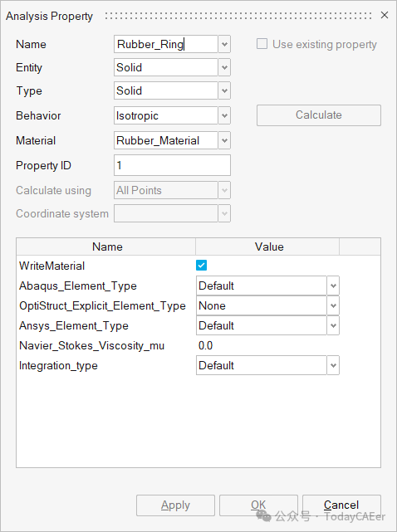Image resolution: width=397 pixels, height=532 pixels.
Task: Open the Calculate using All Points dropdown
Action: 224,190
